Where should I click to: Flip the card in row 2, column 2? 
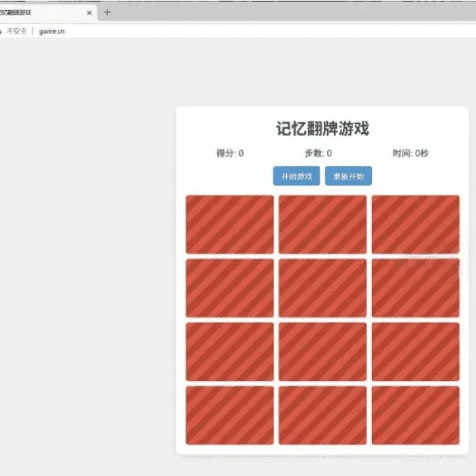[x=322, y=288]
